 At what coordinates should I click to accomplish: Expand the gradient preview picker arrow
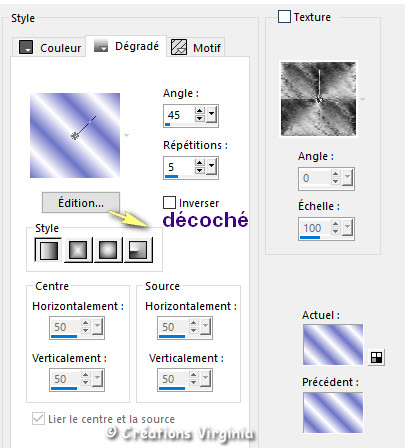[x=127, y=135]
